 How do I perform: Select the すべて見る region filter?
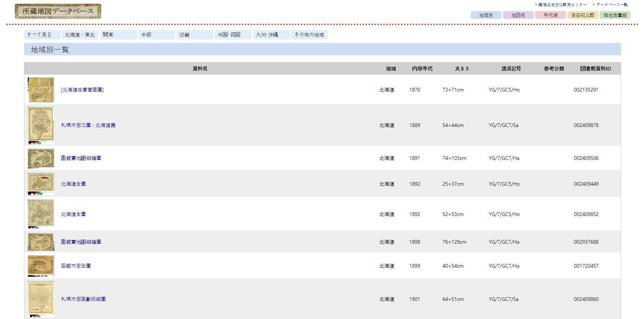tap(42, 35)
